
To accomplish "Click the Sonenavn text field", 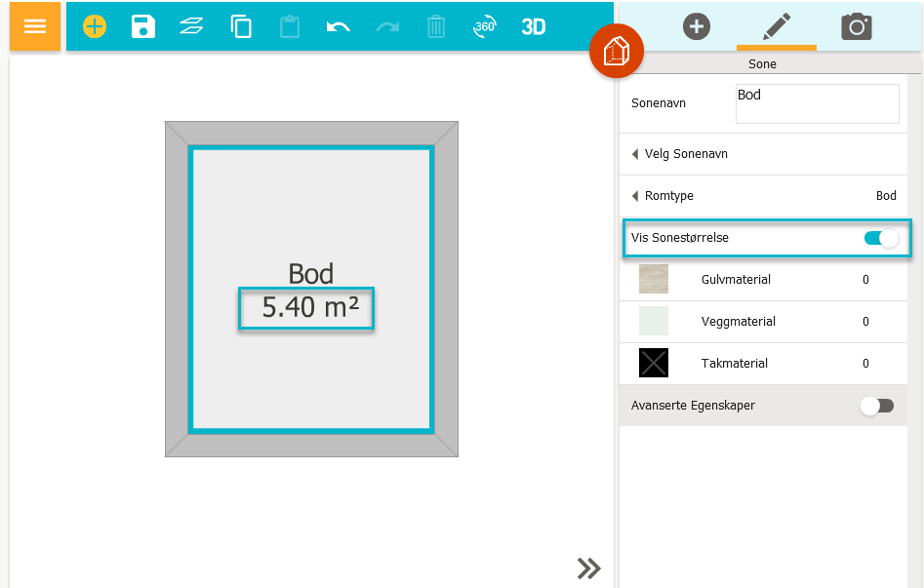I will (818, 103).
